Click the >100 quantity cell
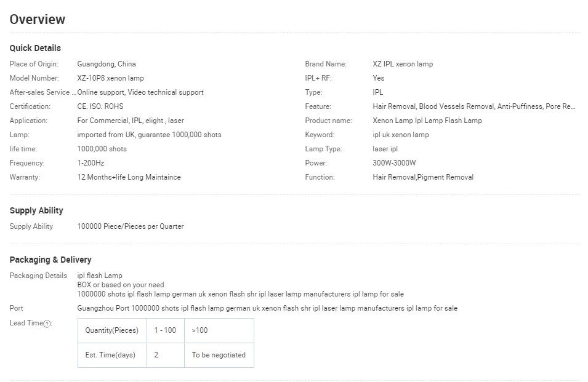The height and width of the screenshot is (382, 588). (199, 330)
